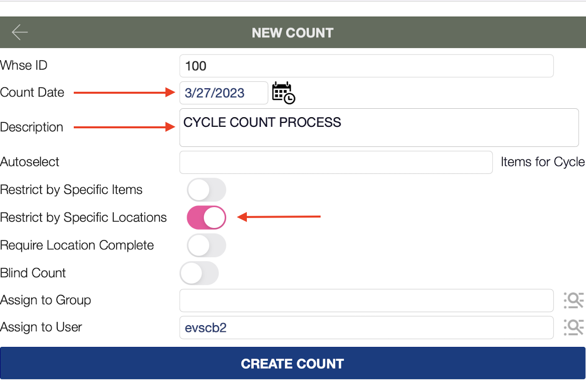Click the back arrow icon

[x=20, y=33]
